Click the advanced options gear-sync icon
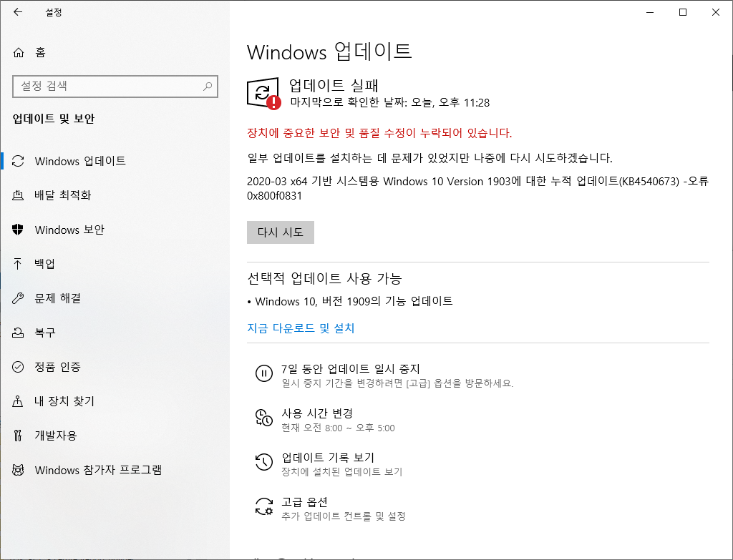The width and height of the screenshot is (733, 560). (x=264, y=506)
